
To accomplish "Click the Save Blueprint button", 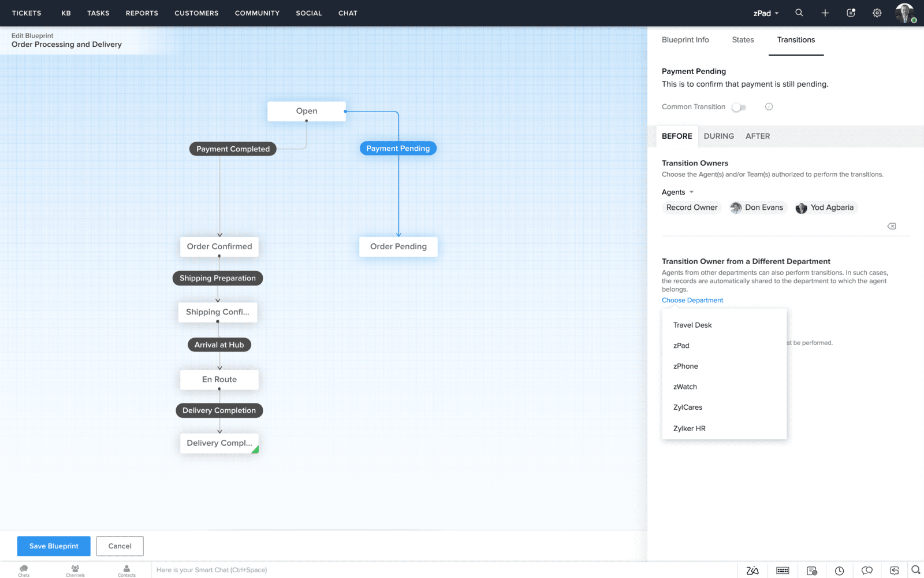I will click(x=54, y=546).
